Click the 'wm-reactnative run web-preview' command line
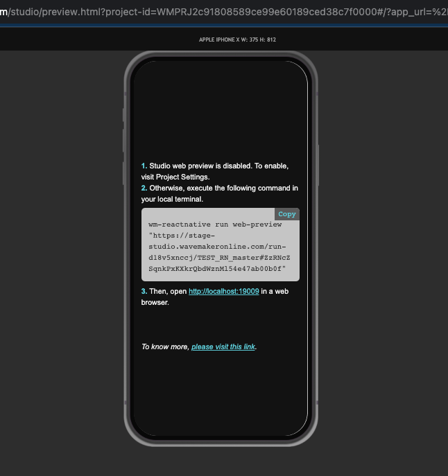Viewport: 448px width, 476px height. click(215, 224)
